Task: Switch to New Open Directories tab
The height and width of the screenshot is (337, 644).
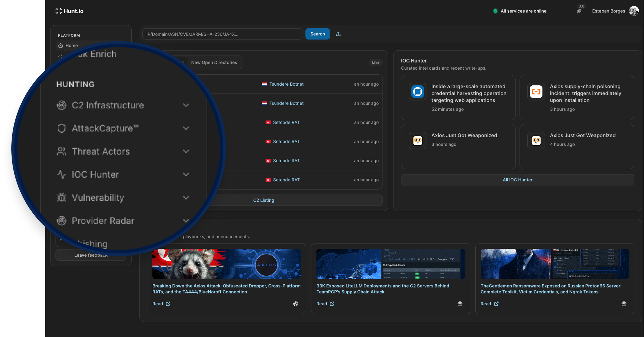Action: (214, 62)
